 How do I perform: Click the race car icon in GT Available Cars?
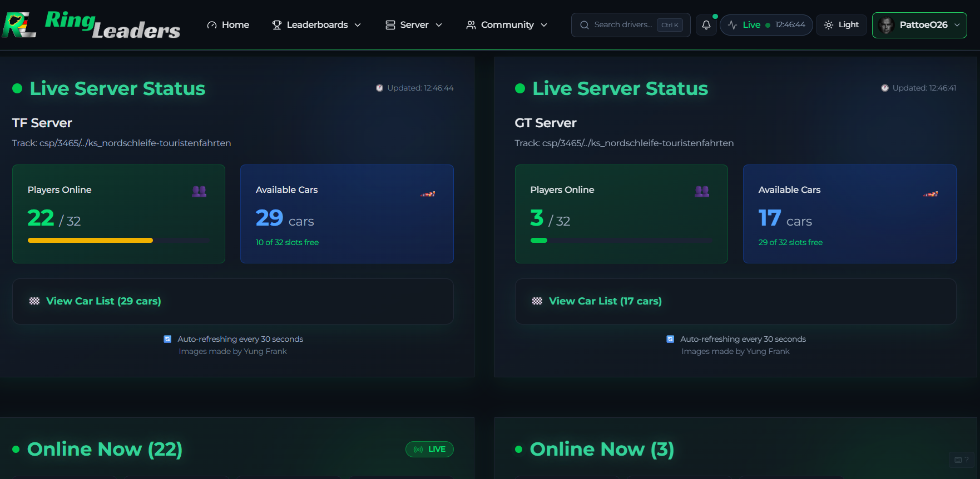click(930, 194)
